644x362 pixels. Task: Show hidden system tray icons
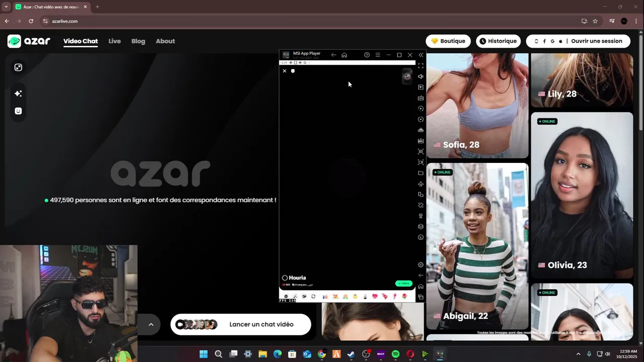click(578, 354)
